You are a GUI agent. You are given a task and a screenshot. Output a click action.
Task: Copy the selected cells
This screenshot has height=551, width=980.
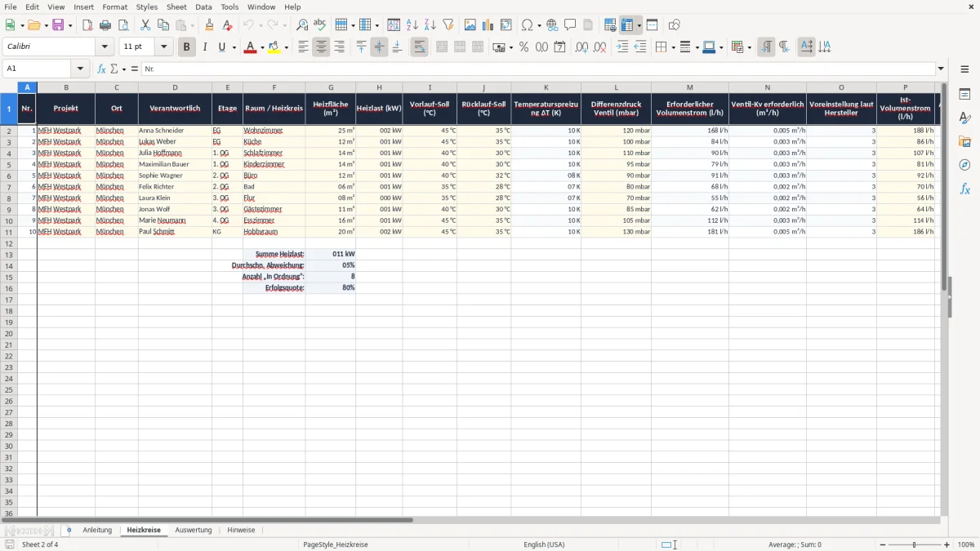(x=163, y=25)
